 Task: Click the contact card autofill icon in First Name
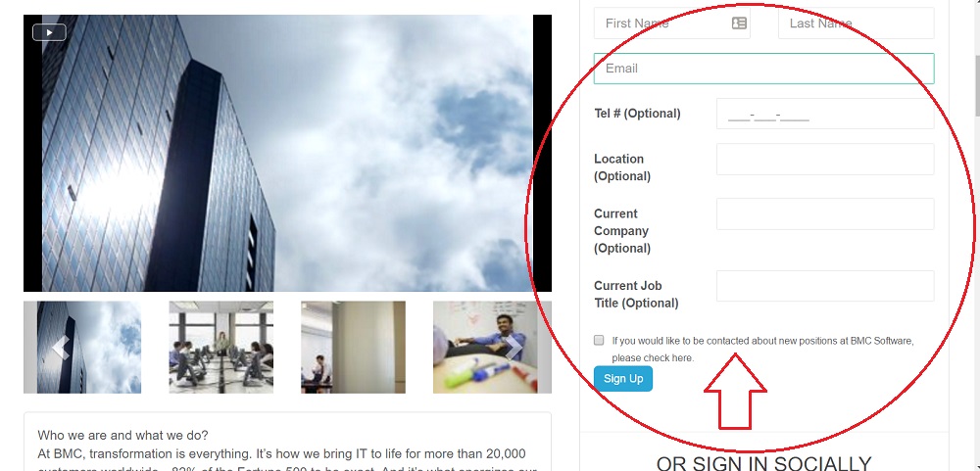point(739,24)
